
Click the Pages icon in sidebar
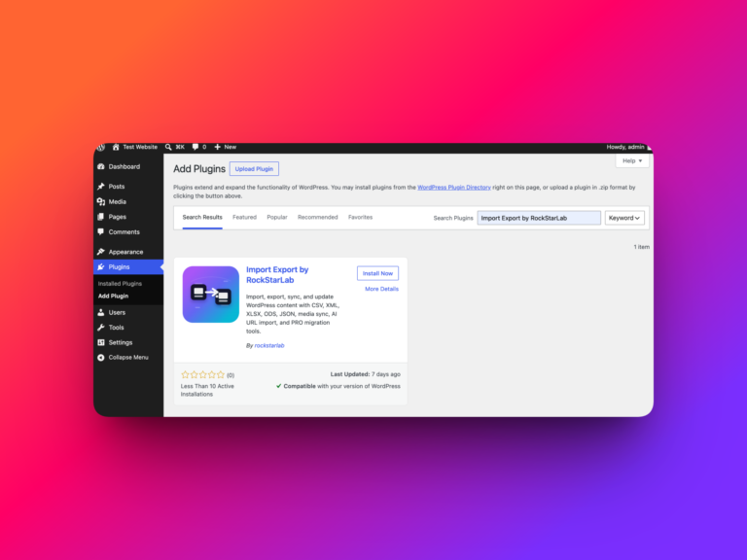pos(101,217)
